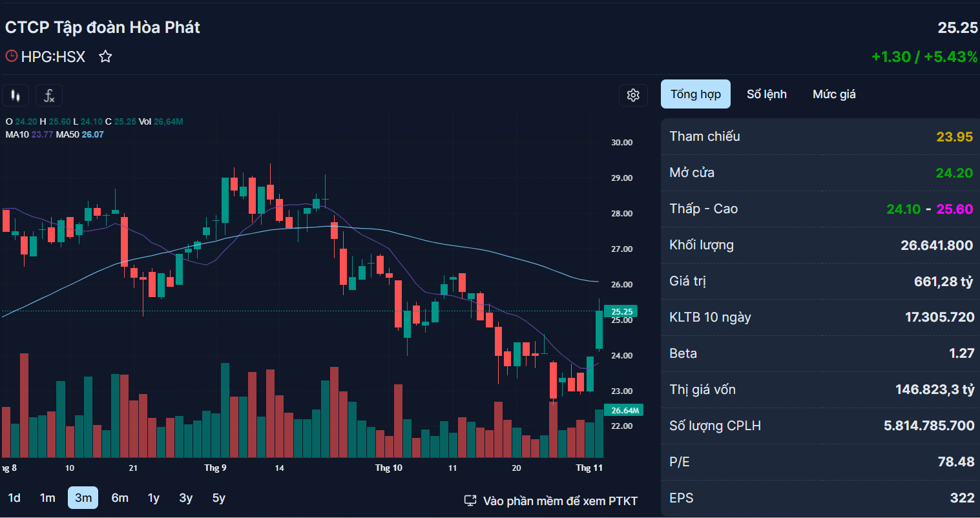Open chart settings gear icon
This screenshot has height=518, width=980.
633,95
